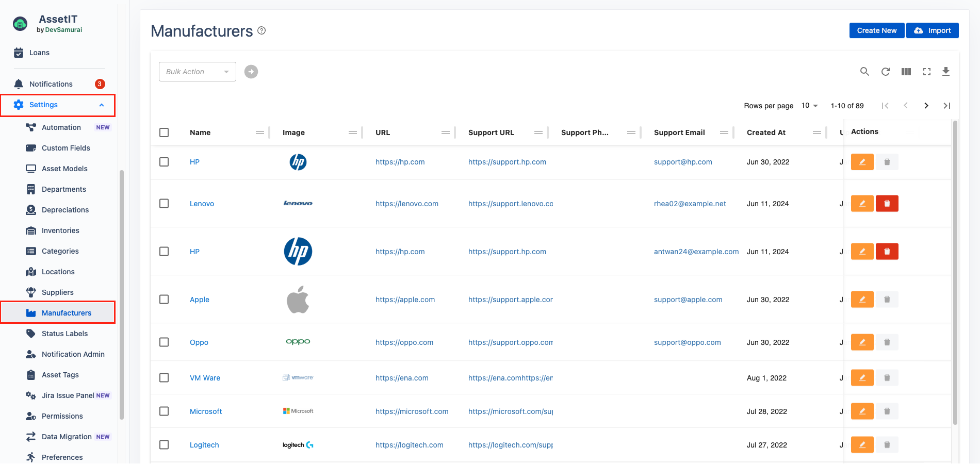The width and height of the screenshot is (980, 464).
Task: Open Asset Models in sidebar
Action: tap(64, 169)
